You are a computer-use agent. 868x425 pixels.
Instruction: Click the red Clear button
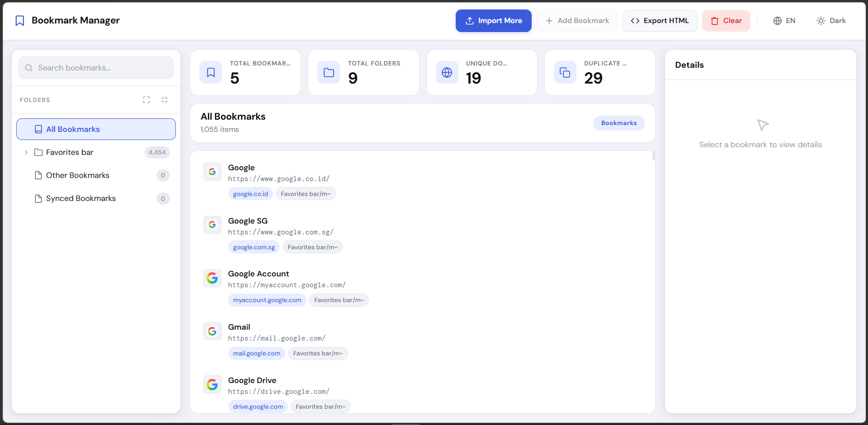click(726, 21)
